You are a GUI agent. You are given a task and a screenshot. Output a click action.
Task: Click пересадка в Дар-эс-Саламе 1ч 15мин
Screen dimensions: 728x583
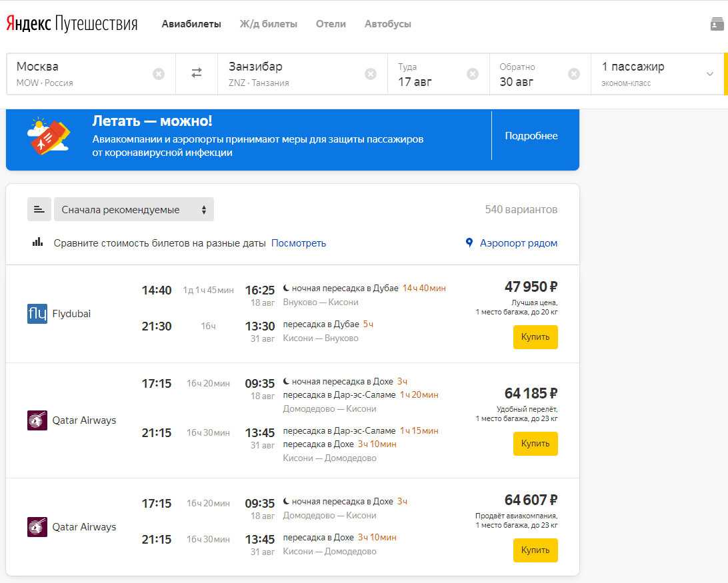click(361, 431)
